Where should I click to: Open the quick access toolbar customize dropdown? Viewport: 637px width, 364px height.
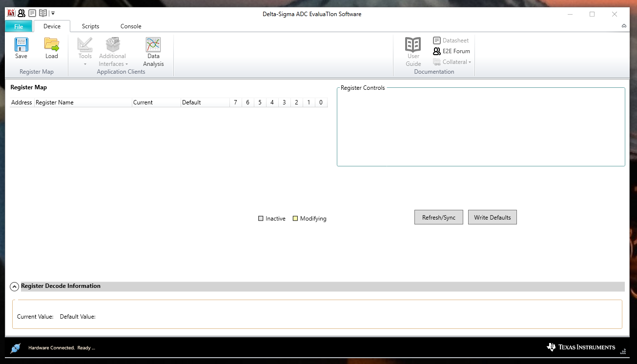click(x=53, y=13)
